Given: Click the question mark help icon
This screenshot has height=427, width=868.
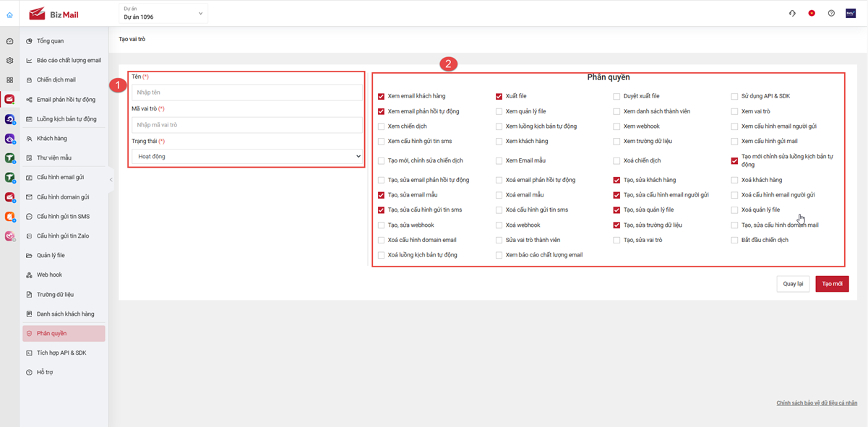Looking at the screenshot, I should 831,13.
